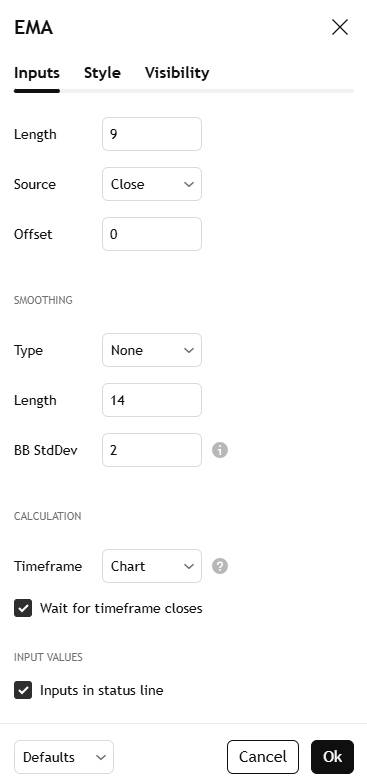Viewport: 367px width, 784px height.
Task: Click the Source dropdown chevron arrow
Action: (188, 184)
